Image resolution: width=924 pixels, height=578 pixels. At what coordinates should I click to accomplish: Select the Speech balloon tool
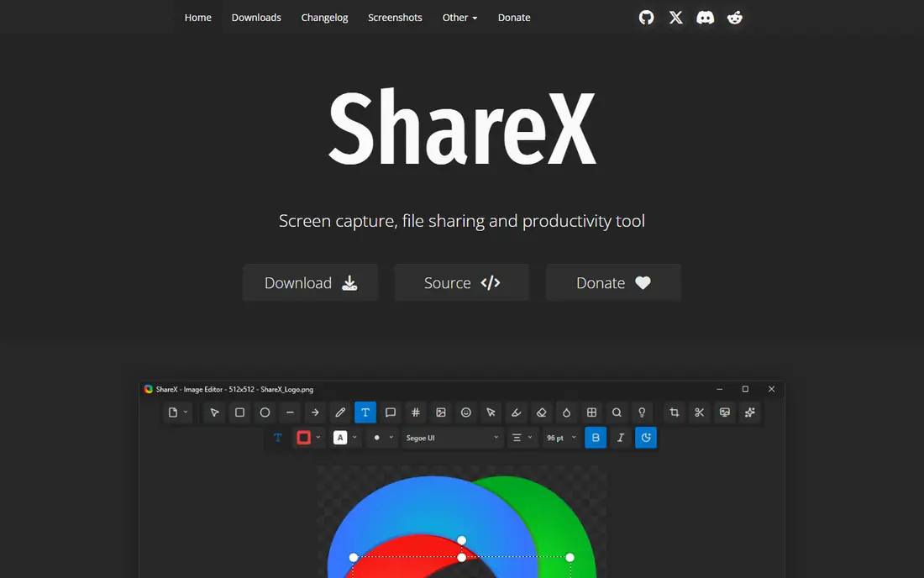pyautogui.click(x=390, y=412)
